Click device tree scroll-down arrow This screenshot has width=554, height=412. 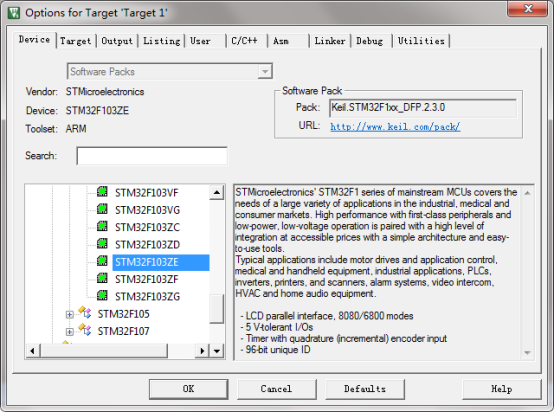coord(217,351)
